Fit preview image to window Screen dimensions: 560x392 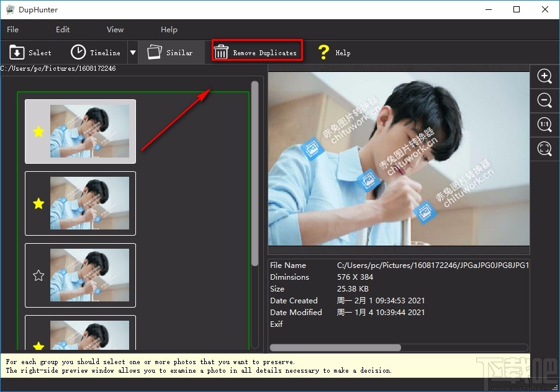click(x=544, y=149)
